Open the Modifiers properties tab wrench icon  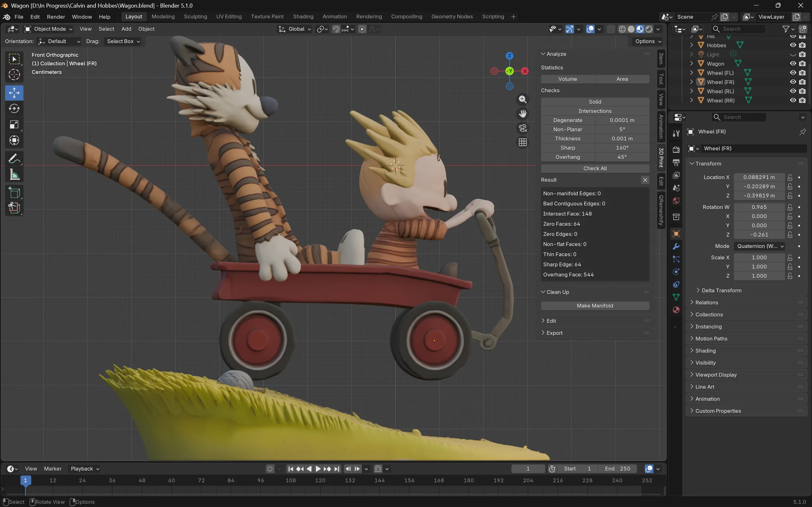coord(676,246)
